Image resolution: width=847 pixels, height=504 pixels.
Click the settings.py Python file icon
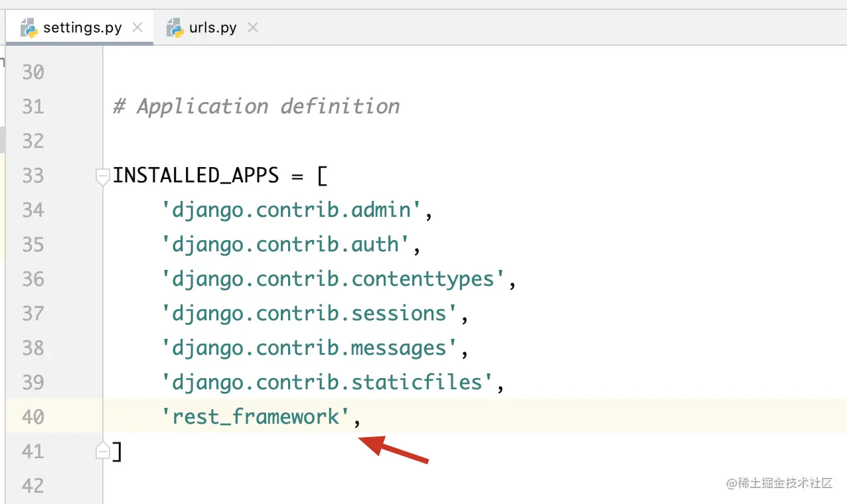(x=29, y=28)
